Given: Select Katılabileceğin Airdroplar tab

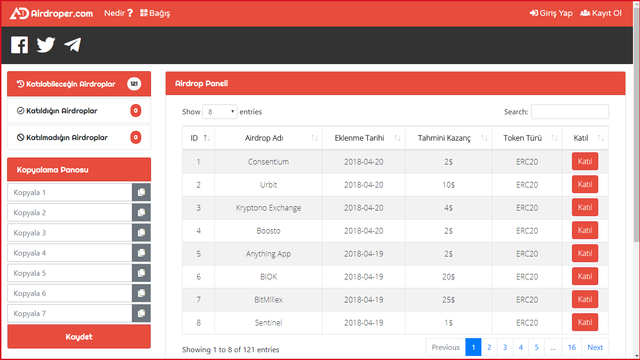Looking at the screenshot, I should 79,84.
